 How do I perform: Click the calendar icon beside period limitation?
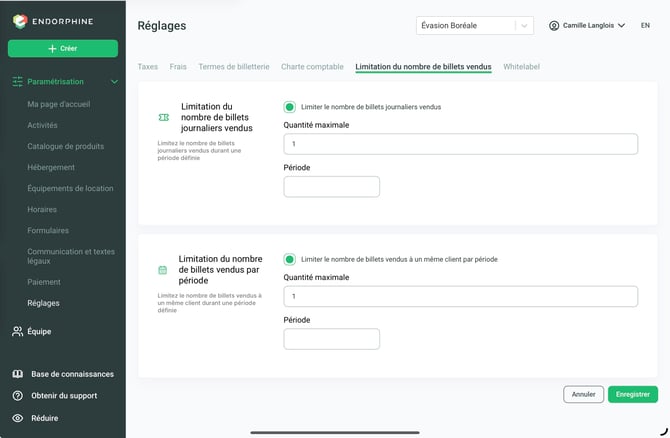(x=162, y=270)
